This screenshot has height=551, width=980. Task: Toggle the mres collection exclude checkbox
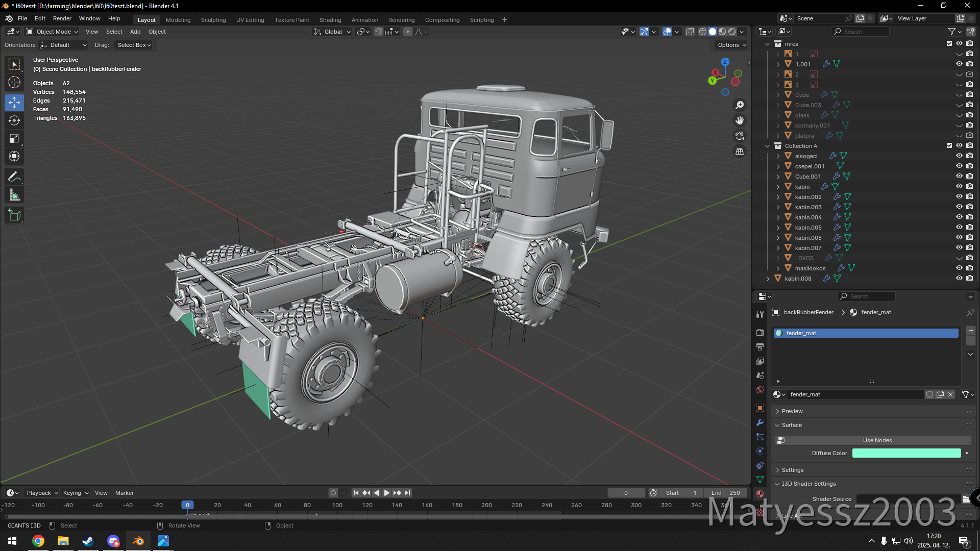pos(949,44)
